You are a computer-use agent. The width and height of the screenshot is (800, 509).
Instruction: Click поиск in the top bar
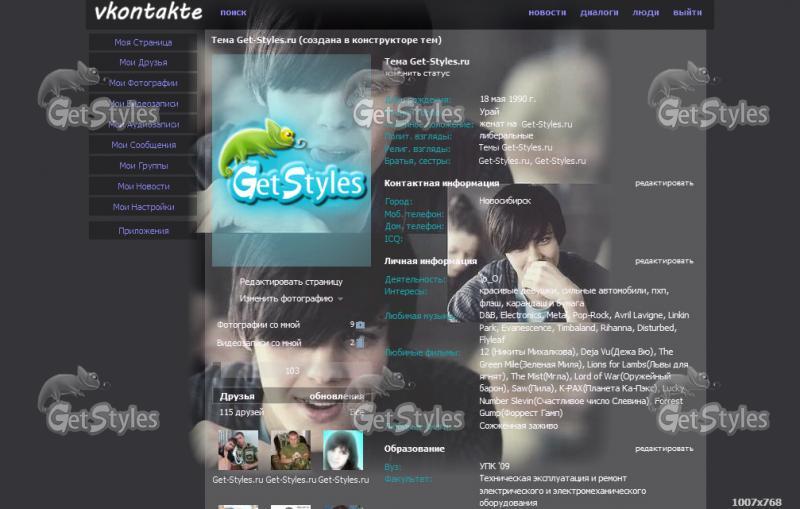tap(233, 13)
